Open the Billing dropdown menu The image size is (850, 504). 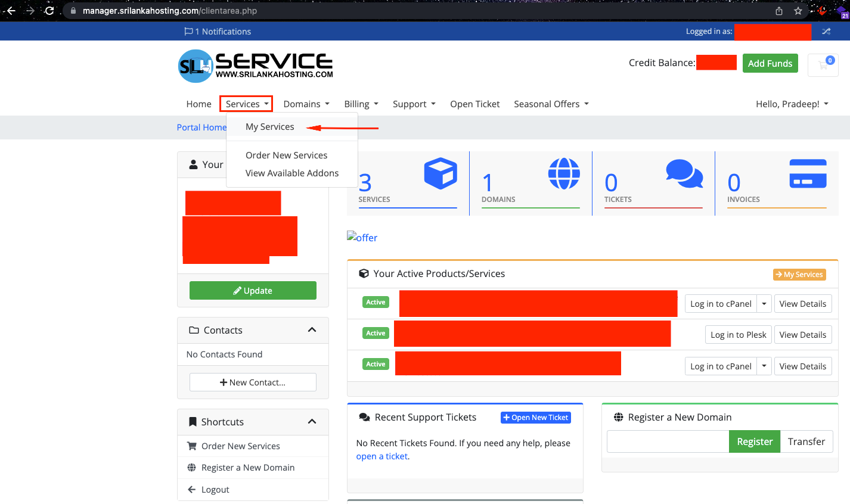[361, 104]
